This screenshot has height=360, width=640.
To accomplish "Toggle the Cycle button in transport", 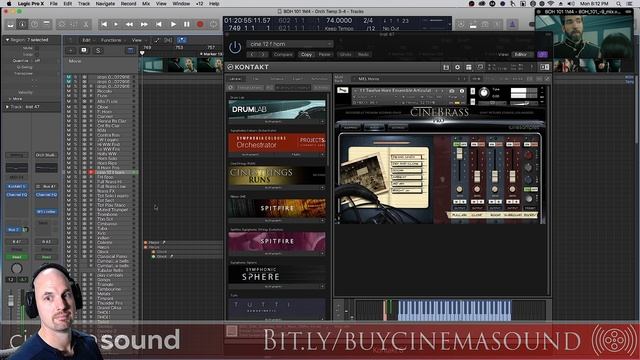I will [213, 24].
